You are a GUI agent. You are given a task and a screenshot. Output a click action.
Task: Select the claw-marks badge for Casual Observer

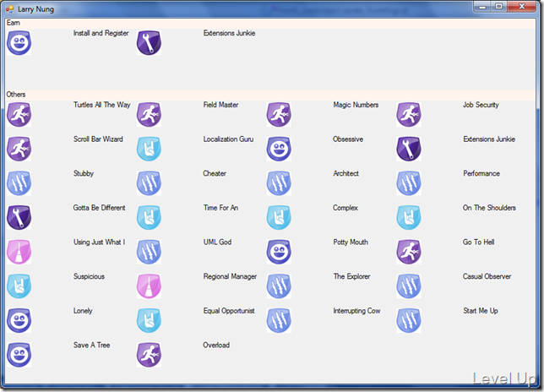409,286
